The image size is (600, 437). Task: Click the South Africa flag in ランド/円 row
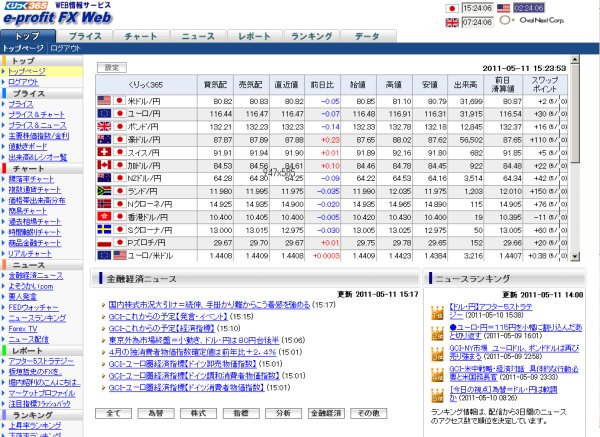tap(104, 191)
